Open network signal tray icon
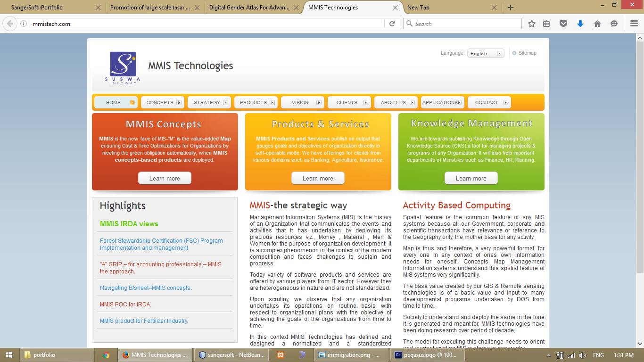 571,355
